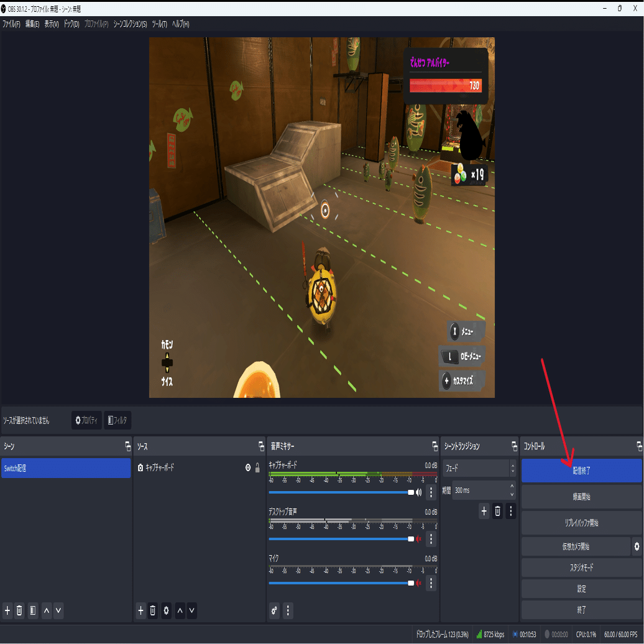The image size is (644, 644).
Task: Open the シーンコレクション menu
Action: click(x=130, y=24)
